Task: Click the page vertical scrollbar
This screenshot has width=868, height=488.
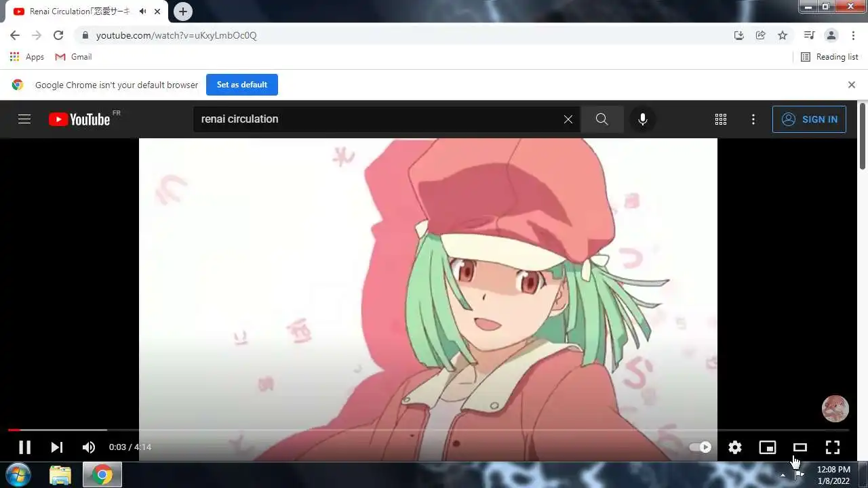Action: click(863, 136)
